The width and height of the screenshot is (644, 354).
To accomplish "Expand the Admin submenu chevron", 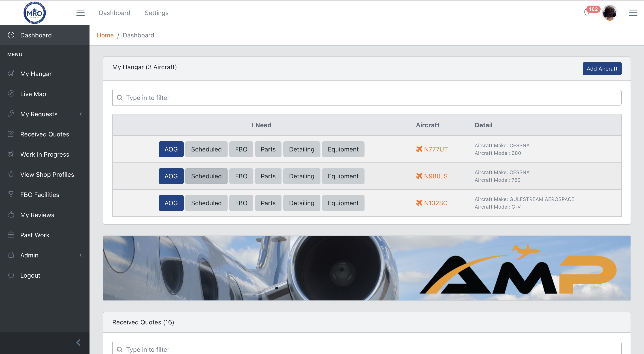I will pos(81,255).
